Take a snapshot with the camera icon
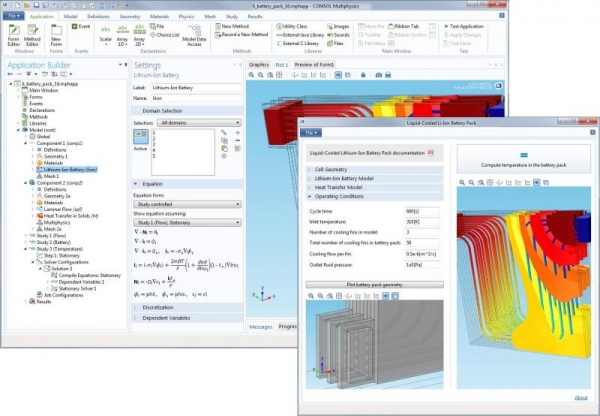The width and height of the screenshot is (600, 416). (x=378, y=75)
